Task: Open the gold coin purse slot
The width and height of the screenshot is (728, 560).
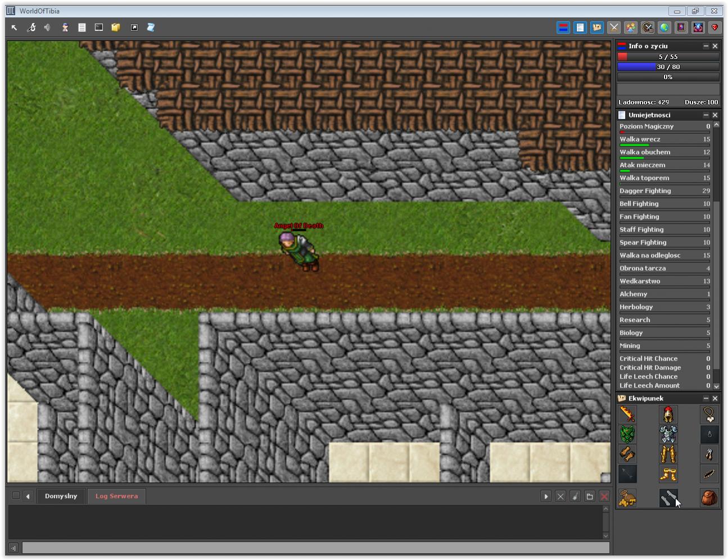Action: pos(627,498)
